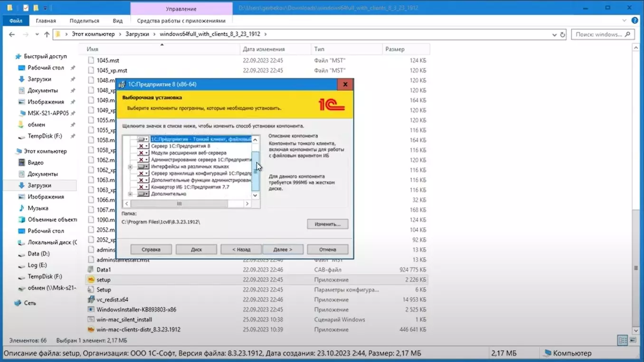Image resolution: width=644 pixels, height=362 pixels.
Task: Go back using the Explorer back arrow
Action: click(12, 34)
